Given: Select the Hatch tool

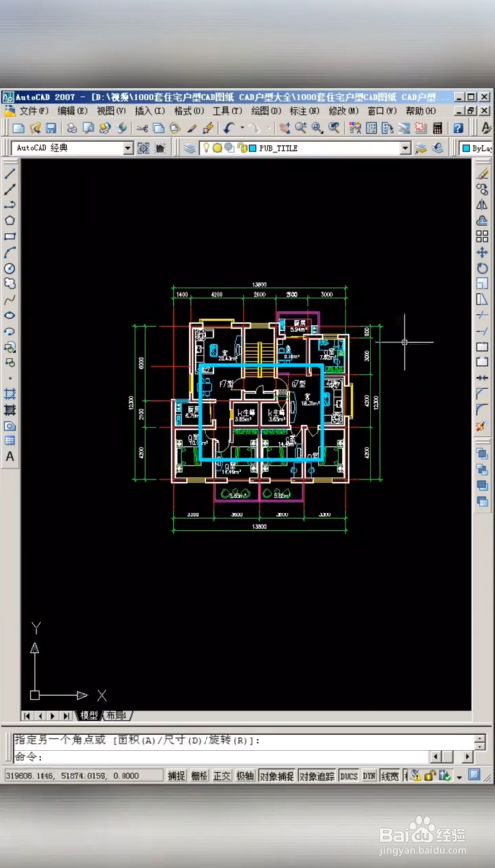Looking at the screenshot, I should [10, 394].
